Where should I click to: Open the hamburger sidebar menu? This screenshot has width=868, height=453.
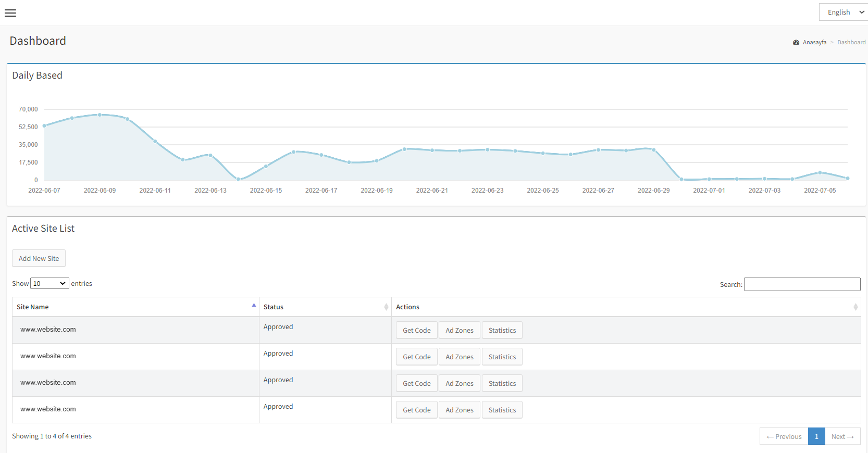click(x=10, y=13)
